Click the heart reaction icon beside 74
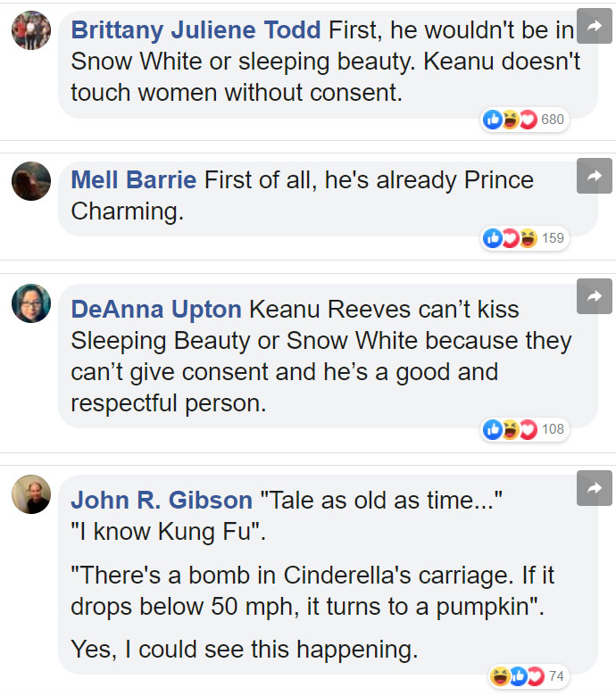This screenshot has width=616, height=696. point(533,676)
